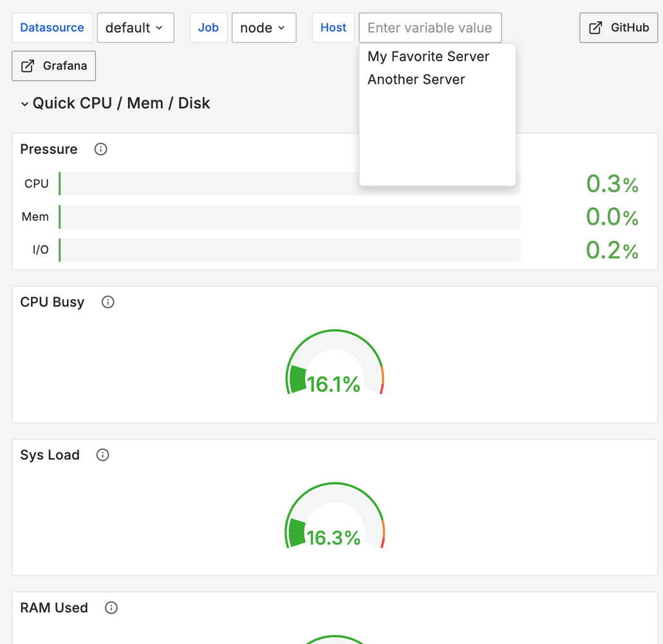Screen dimensions: 663x644
Task: Click the CPU label in Pressure panel
Action: click(x=36, y=184)
